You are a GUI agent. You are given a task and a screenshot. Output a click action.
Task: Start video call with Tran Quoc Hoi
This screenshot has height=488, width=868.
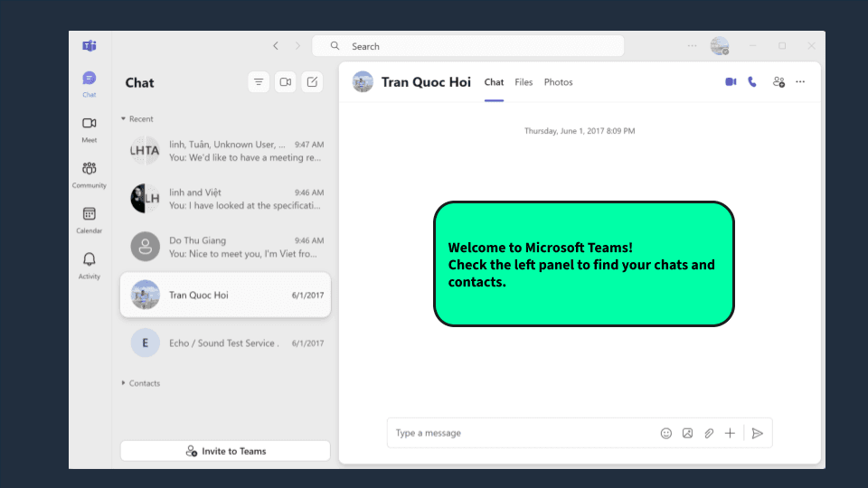click(x=731, y=82)
